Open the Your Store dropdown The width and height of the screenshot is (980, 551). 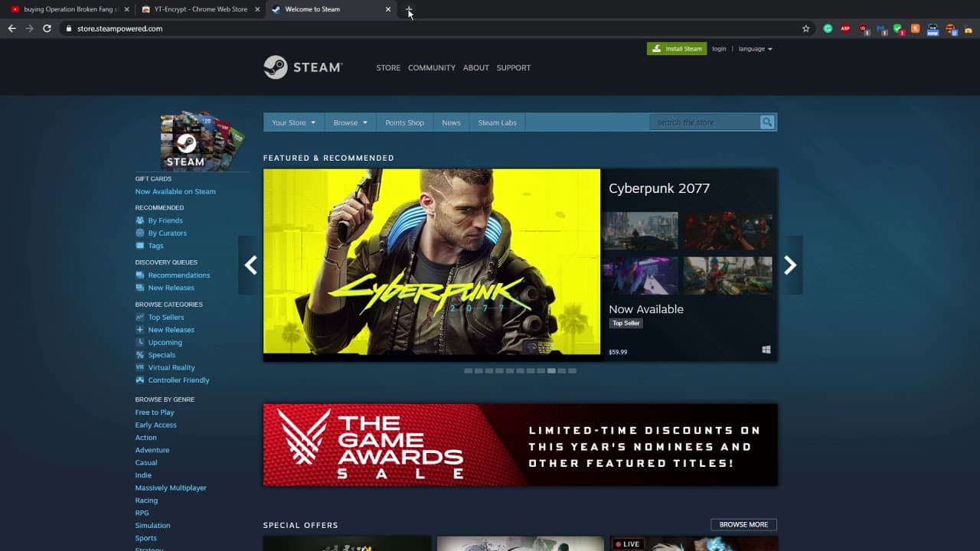pyautogui.click(x=294, y=122)
